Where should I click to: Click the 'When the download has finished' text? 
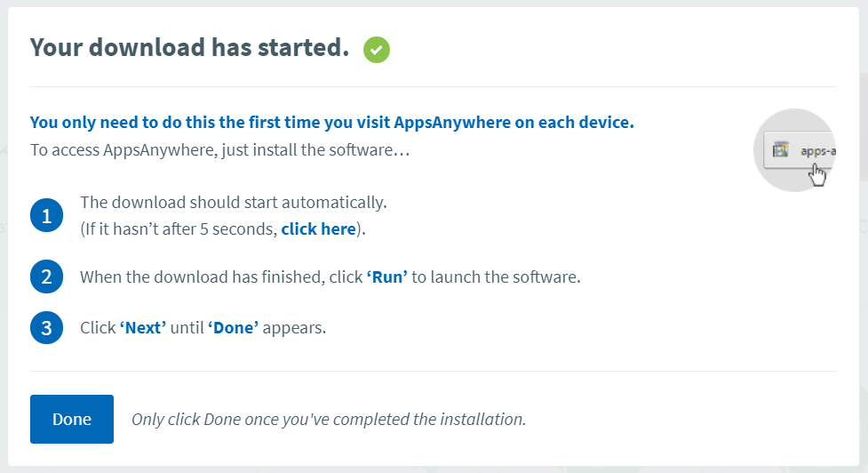click(220, 277)
